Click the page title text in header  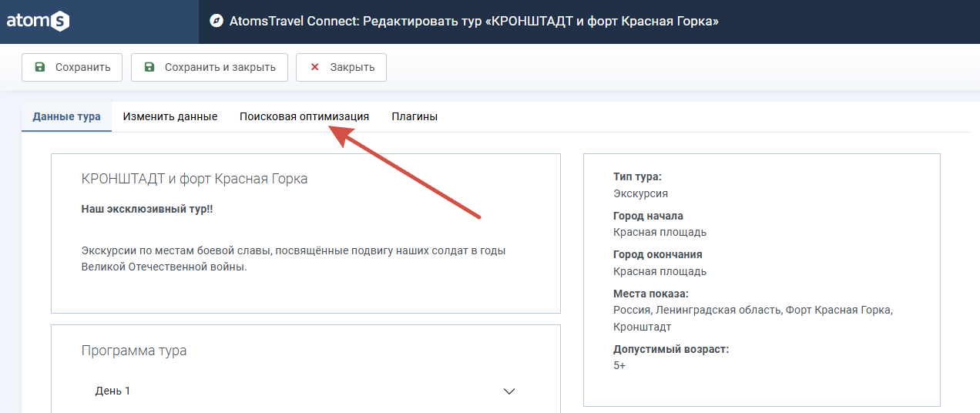pyautogui.click(x=474, y=22)
